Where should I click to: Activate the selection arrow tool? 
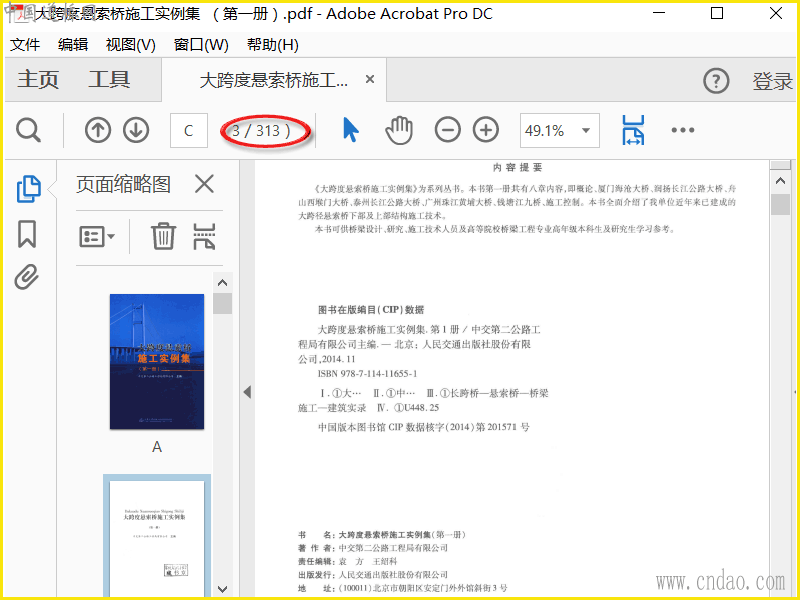click(351, 130)
